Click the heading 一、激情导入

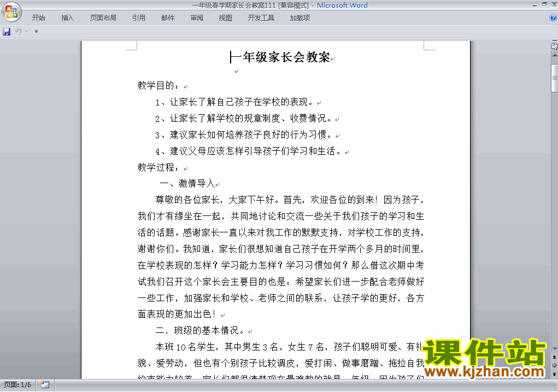click(x=187, y=184)
